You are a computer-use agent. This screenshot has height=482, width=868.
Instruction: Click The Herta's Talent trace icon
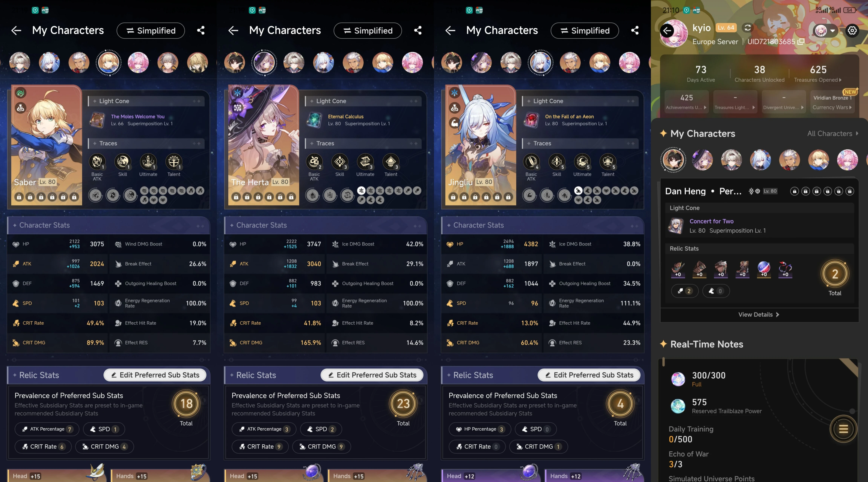coord(391,162)
